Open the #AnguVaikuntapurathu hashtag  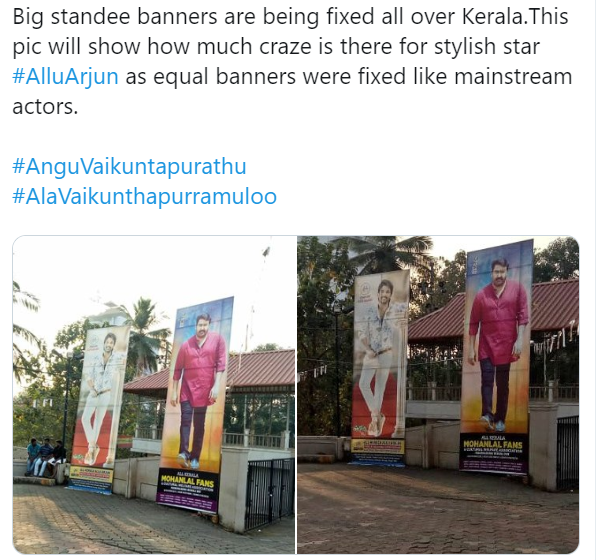coord(129,166)
